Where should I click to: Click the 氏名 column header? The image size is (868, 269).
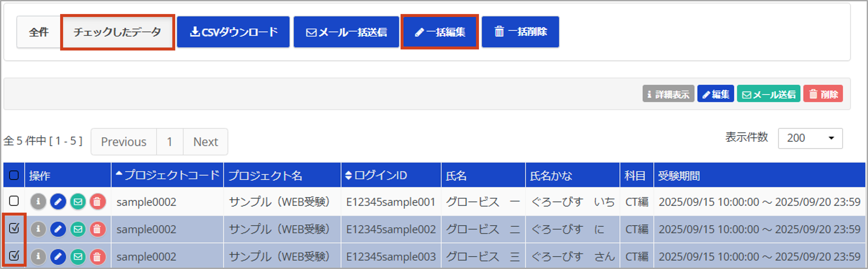[x=483, y=175]
